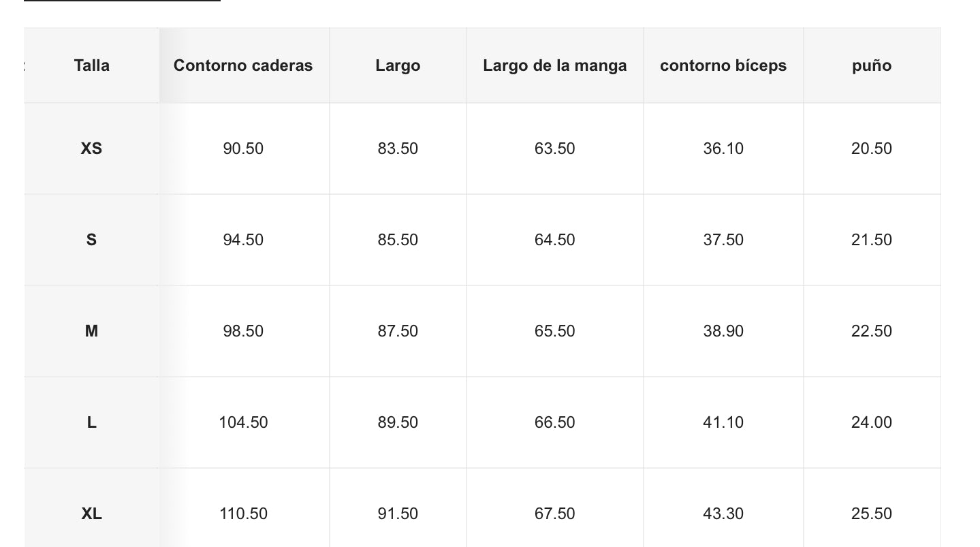Viewport: 980px width, 547px height.
Task: Click the L size row label
Action: 91,422
